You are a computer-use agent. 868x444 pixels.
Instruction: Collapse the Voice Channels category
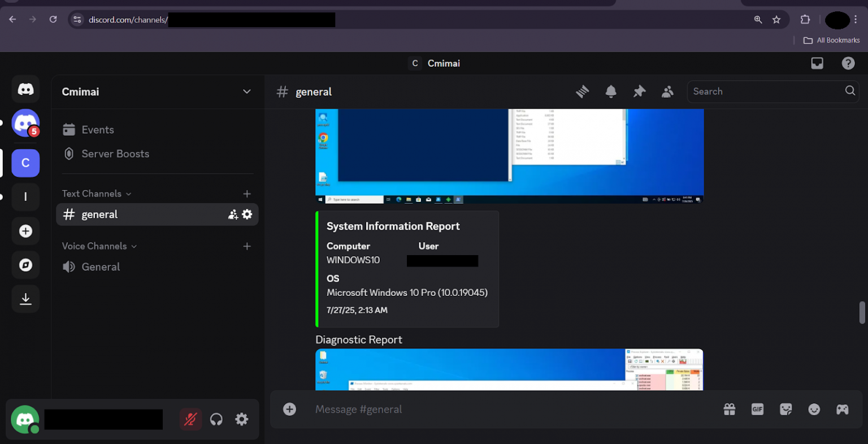[99, 246]
